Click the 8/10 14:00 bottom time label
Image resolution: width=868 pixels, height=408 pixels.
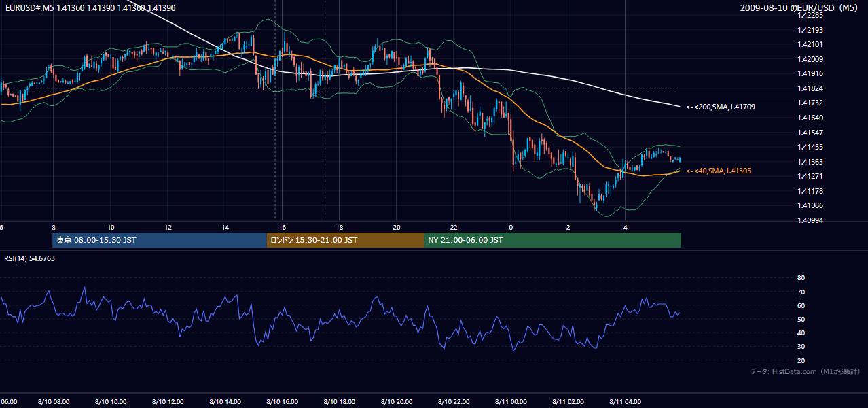pyautogui.click(x=225, y=402)
